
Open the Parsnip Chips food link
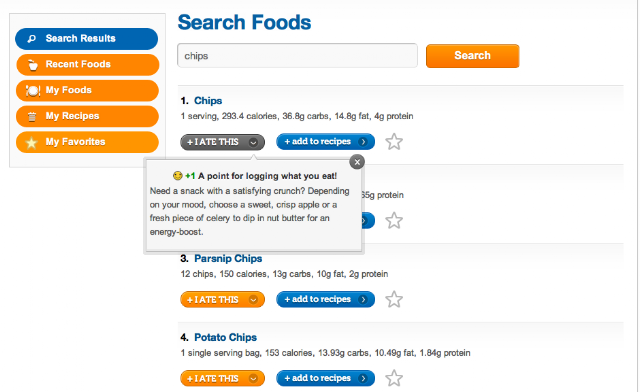228,258
